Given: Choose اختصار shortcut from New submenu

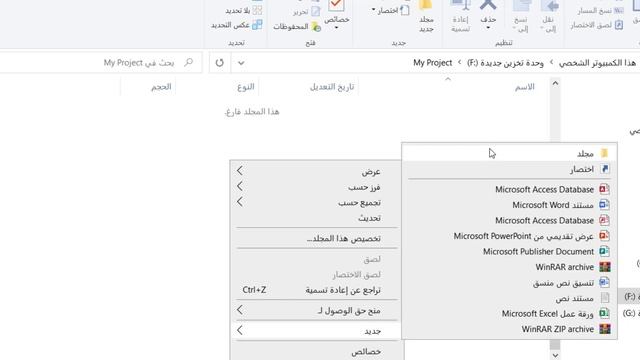Looking at the screenshot, I should pyautogui.click(x=509, y=169).
